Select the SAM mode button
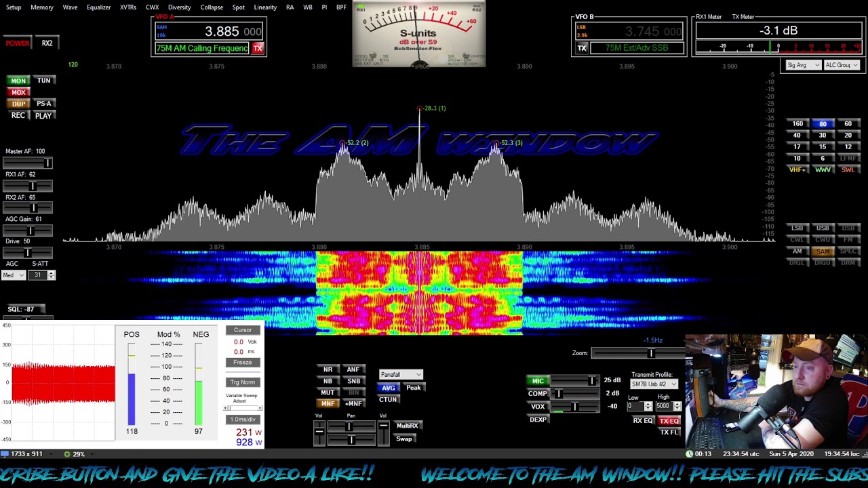The width and height of the screenshot is (868, 488). tap(823, 251)
